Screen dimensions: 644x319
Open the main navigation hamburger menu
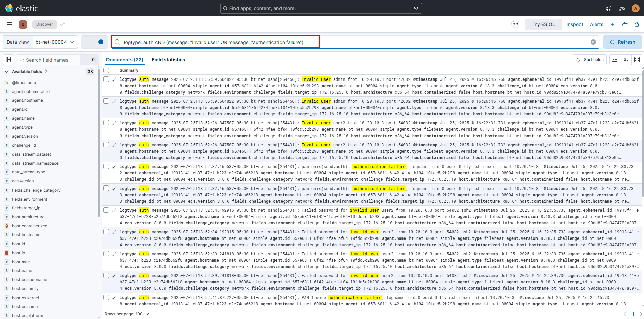tap(9, 24)
